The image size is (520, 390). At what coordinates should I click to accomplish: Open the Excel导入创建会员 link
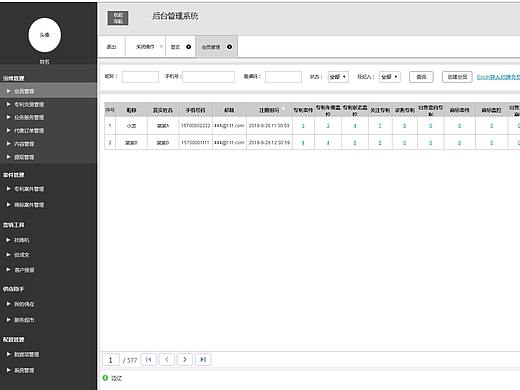[498, 77]
